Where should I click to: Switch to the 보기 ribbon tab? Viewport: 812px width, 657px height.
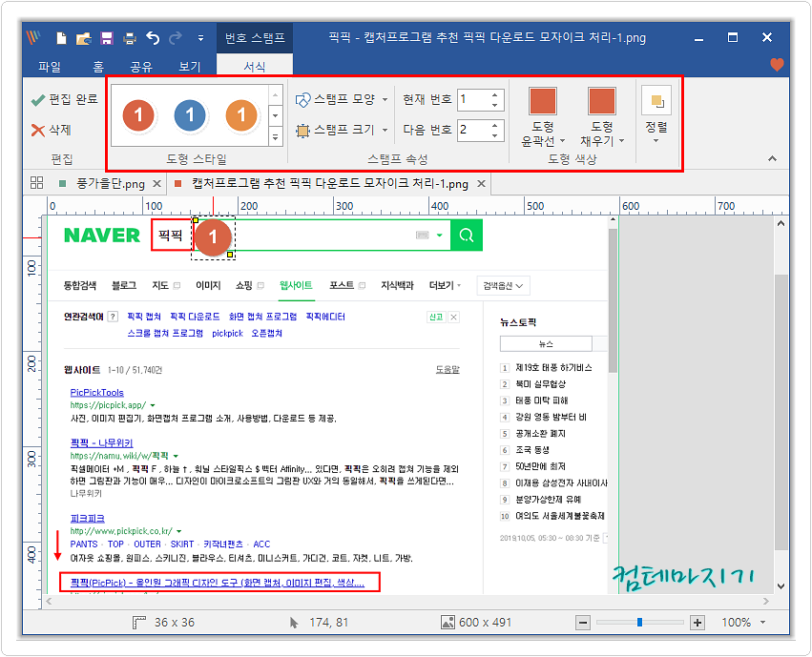pos(190,66)
